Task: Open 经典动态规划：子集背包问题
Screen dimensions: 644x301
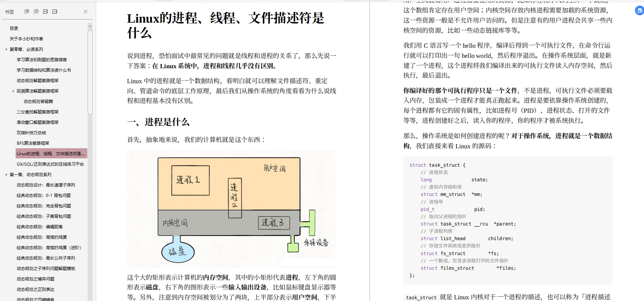Action: [x=44, y=216]
